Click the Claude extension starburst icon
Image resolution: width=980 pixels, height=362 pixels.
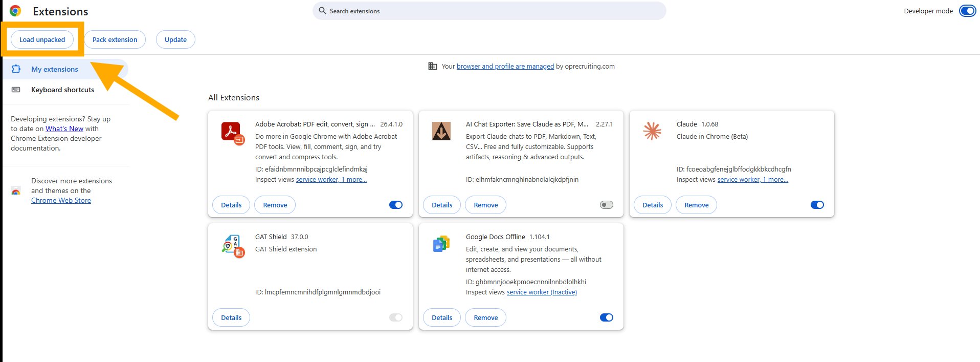coord(652,131)
